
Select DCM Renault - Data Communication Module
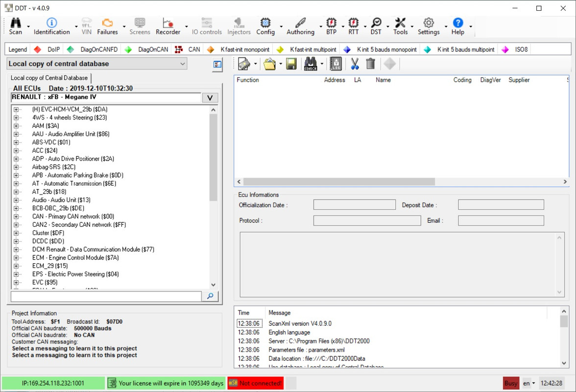(x=93, y=249)
